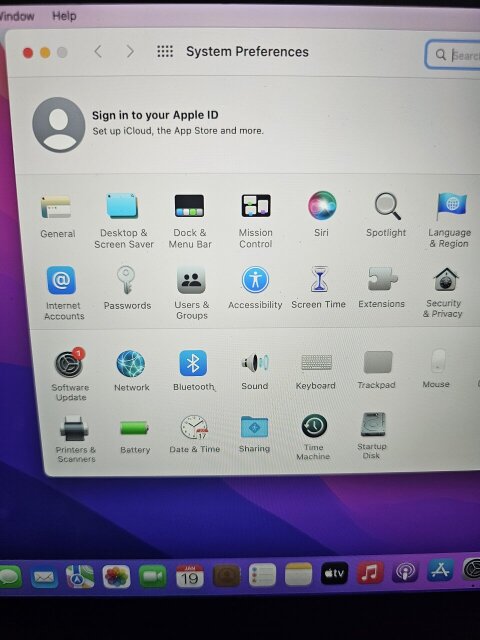Click the Help menu
This screenshot has width=480, height=640.
pos(64,16)
